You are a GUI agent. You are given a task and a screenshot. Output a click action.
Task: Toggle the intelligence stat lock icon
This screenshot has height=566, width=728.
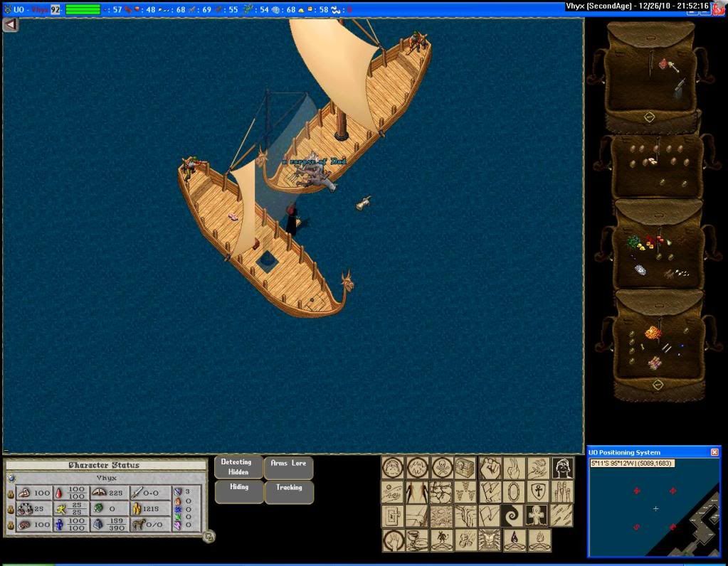[x=11, y=525]
